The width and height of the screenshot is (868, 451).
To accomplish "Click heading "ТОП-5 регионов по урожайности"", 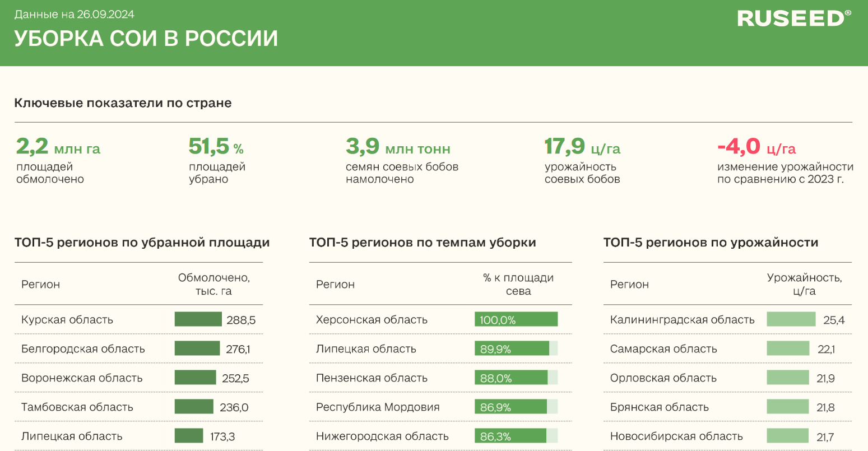I will [x=711, y=243].
